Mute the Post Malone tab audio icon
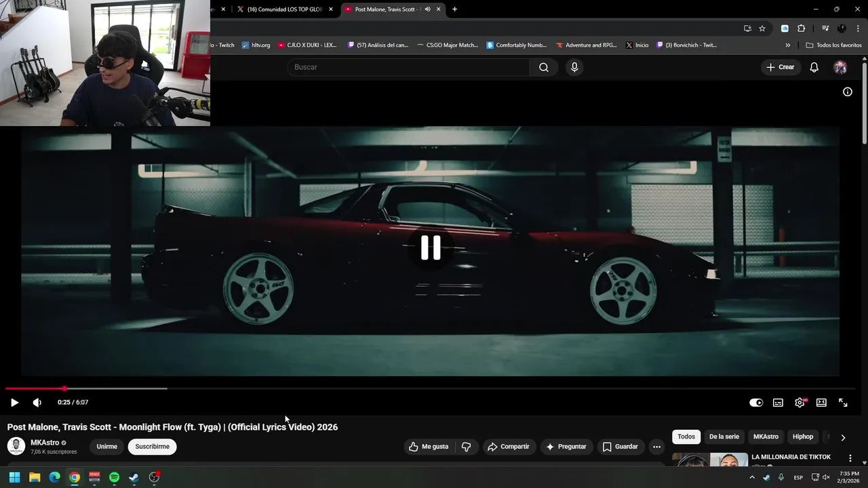868x488 pixels. click(x=427, y=9)
